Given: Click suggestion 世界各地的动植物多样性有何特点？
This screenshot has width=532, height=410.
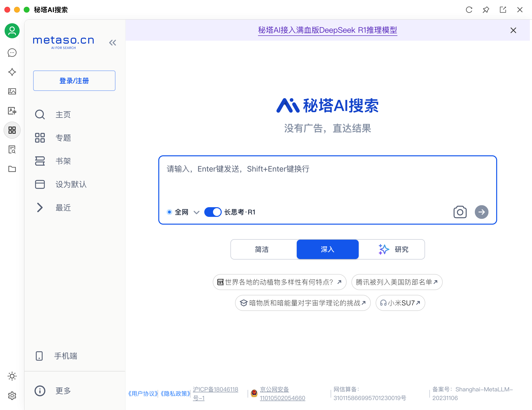Looking at the screenshot, I should tap(279, 282).
